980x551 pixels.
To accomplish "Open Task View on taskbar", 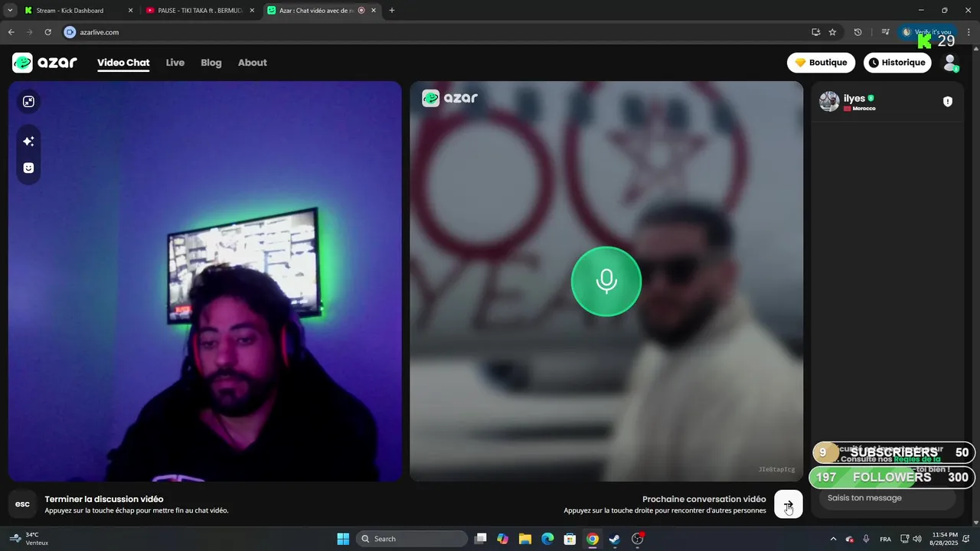I will [481, 539].
